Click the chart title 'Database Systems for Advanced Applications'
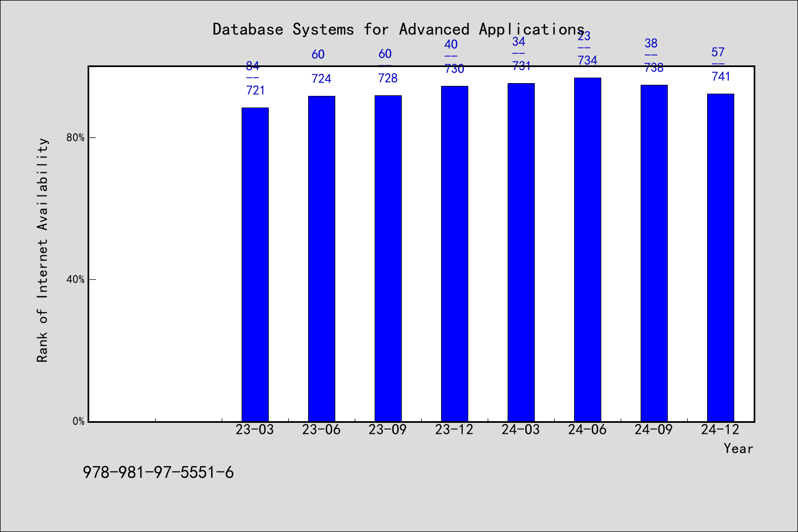798x532 pixels. pos(398,29)
